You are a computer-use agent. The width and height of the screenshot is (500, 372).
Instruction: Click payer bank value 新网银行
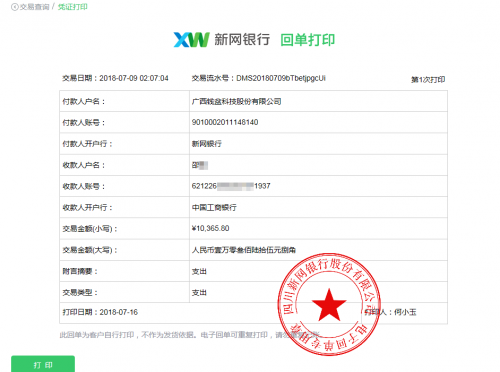point(207,144)
